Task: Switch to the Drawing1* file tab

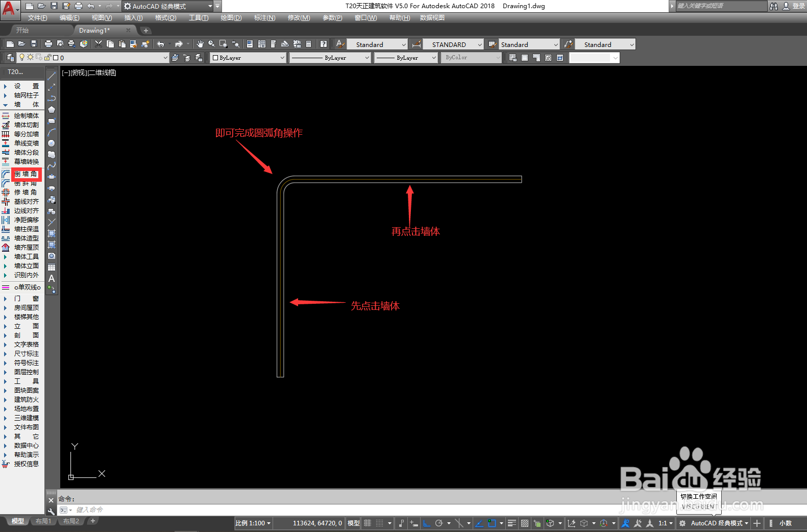Action: tap(94, 31)
